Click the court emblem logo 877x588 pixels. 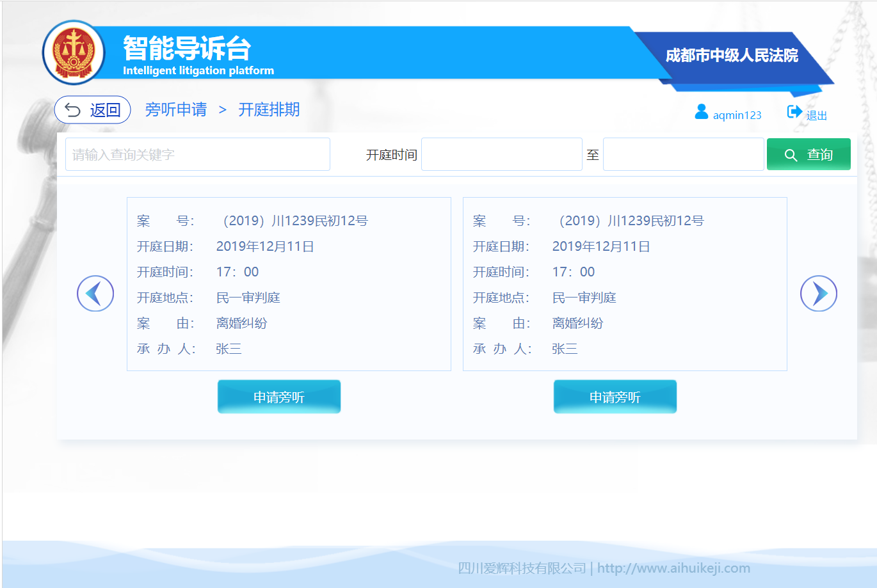tap(74, 52)
